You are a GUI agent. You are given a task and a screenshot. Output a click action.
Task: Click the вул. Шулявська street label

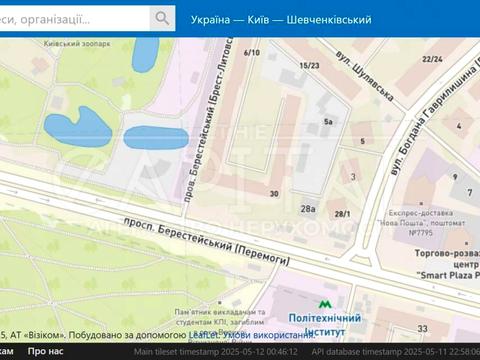tap(365, 76)
